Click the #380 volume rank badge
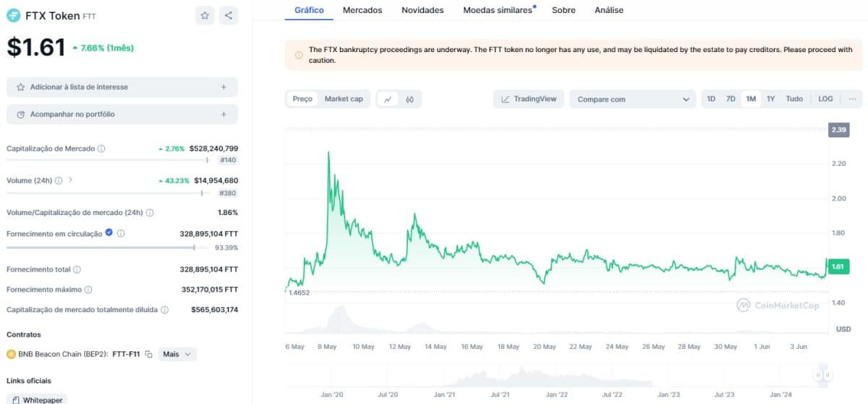Screen dimensions: 868x404 pos(227,193)
